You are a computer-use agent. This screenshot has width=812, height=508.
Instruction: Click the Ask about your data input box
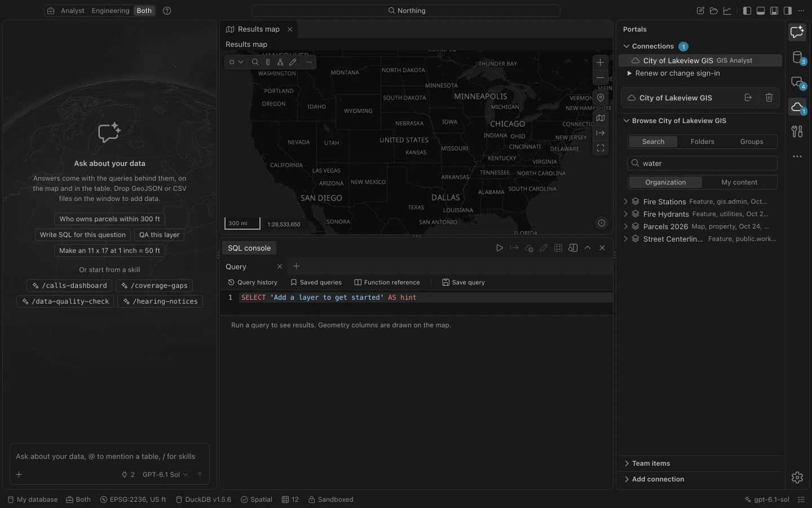pos(109,457)
